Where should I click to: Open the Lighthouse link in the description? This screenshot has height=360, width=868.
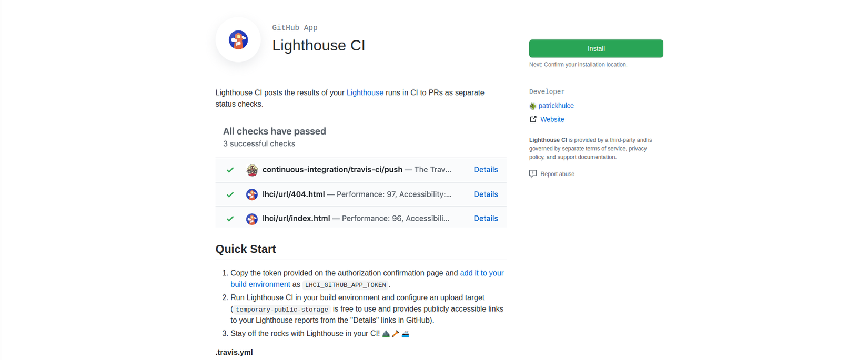tap(365, 92)
